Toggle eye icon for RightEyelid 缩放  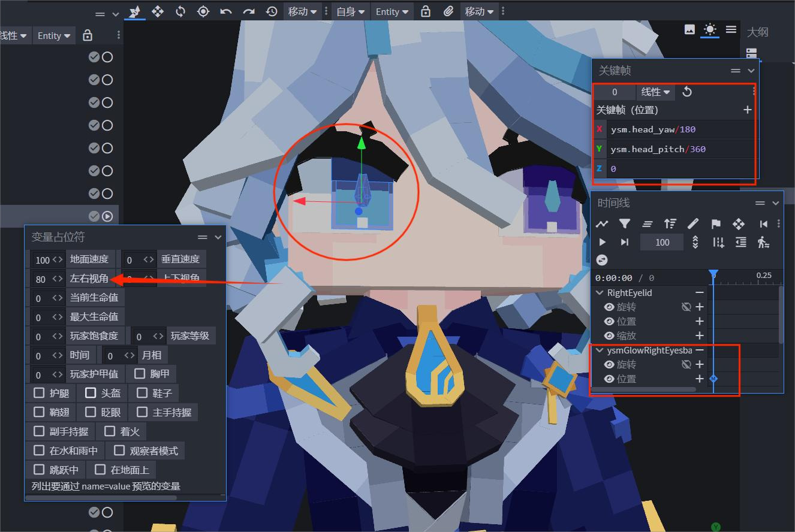(x=609, y=335)
